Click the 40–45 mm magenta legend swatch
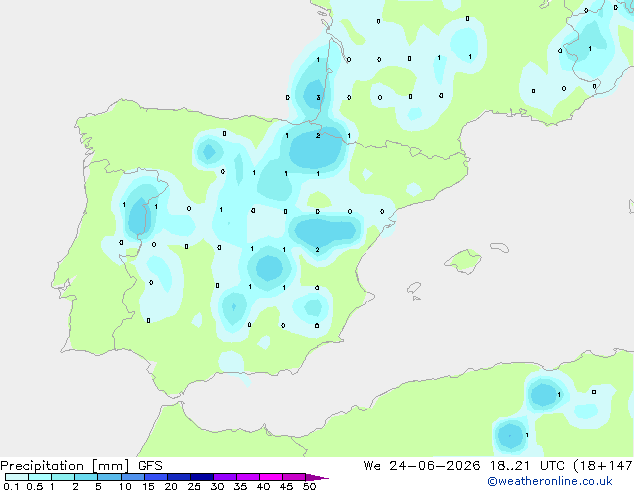Viewport: 634px width, 490px height. point(271,477)
